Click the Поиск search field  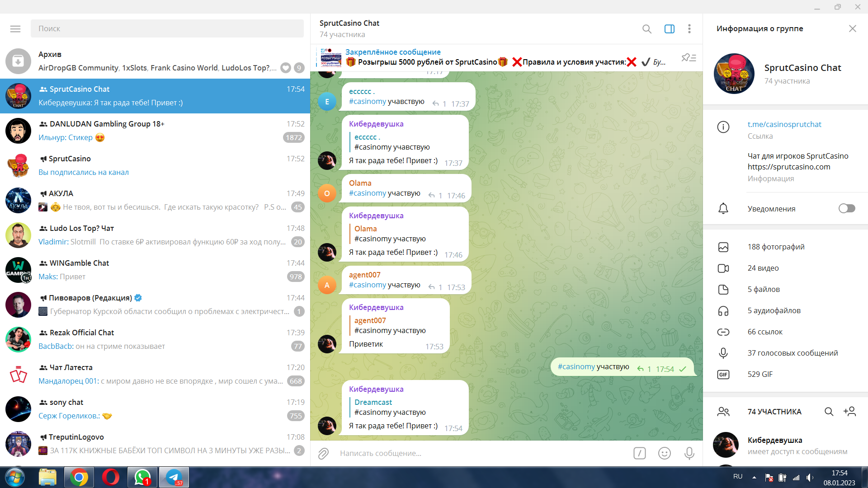click(167, 28)
